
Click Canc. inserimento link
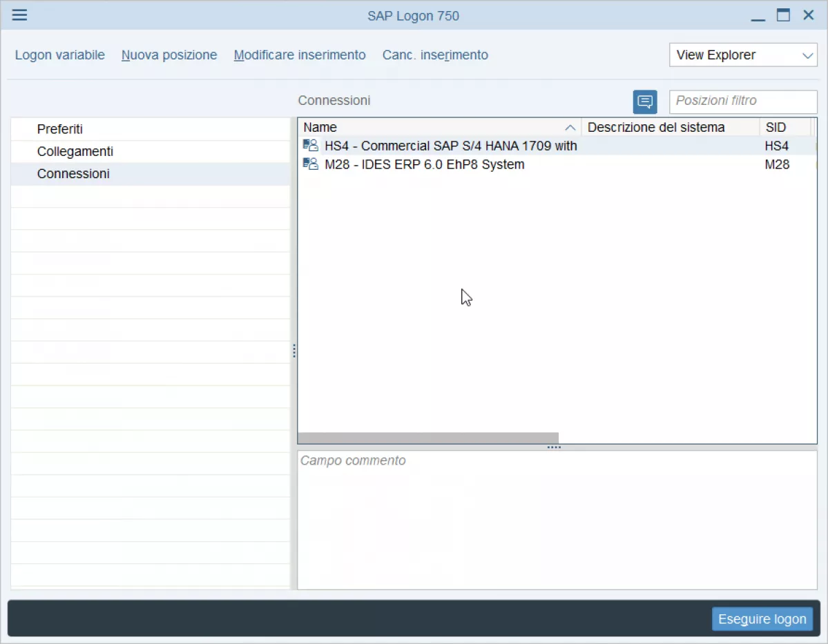pos(435,55)
